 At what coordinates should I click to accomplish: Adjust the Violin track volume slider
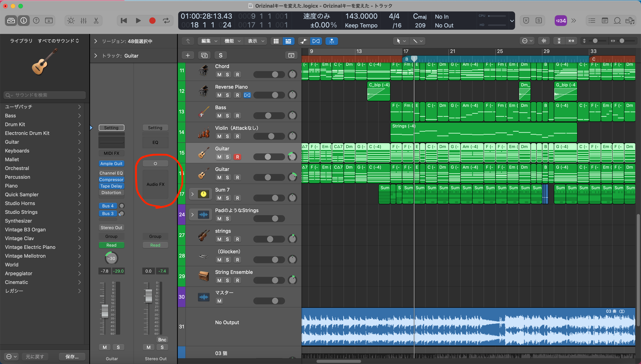[x=271, y=136]
